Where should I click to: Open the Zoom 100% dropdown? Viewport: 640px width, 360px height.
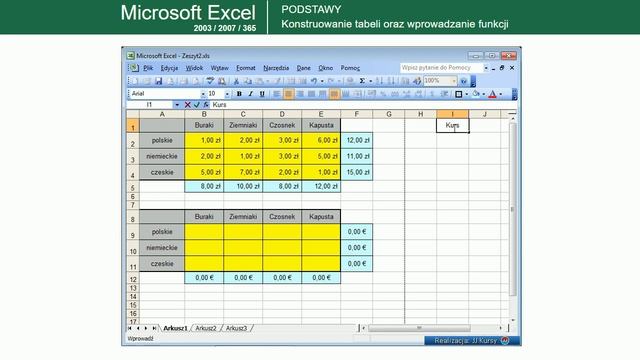point(454,81)
